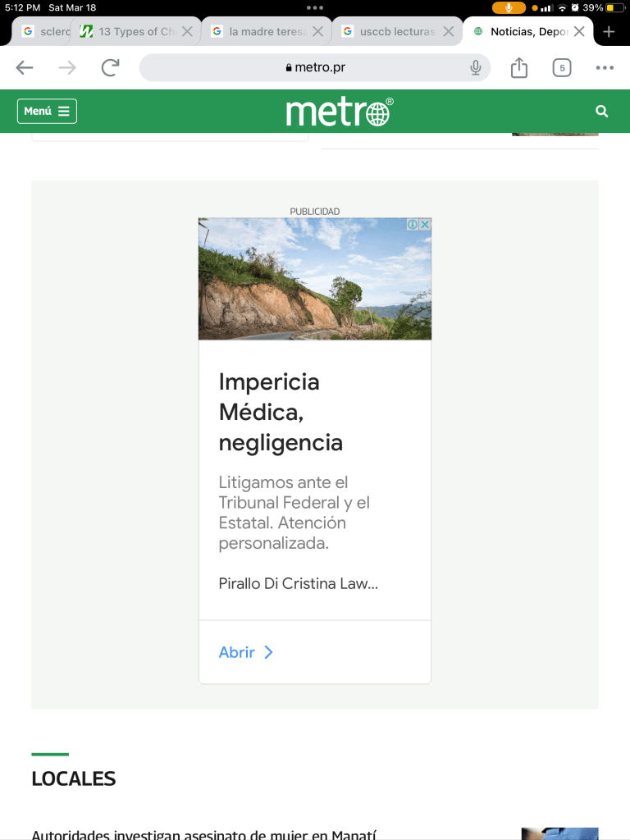
Task: Go to Metro homepage via logo
Action: click(339, 112)
